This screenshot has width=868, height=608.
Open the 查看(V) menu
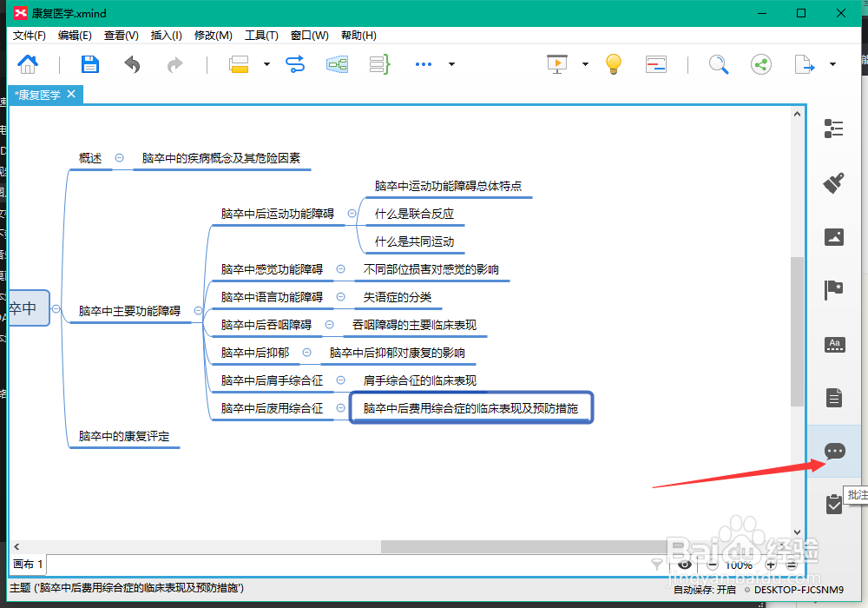(x=122, y=36)
